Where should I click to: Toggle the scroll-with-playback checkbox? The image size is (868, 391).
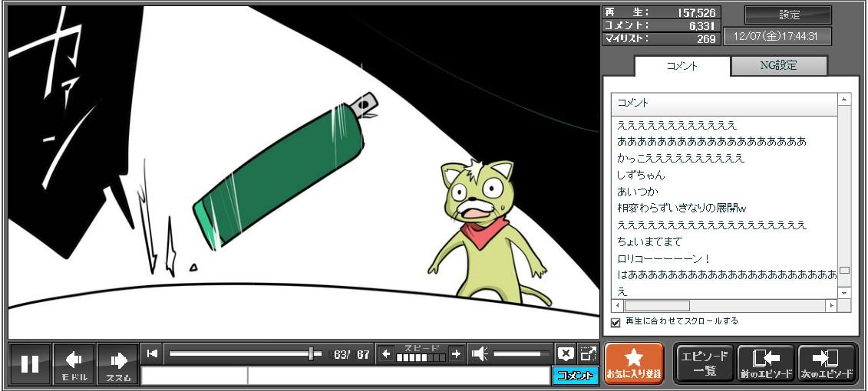pyautogui.click(x=616, y=322)
